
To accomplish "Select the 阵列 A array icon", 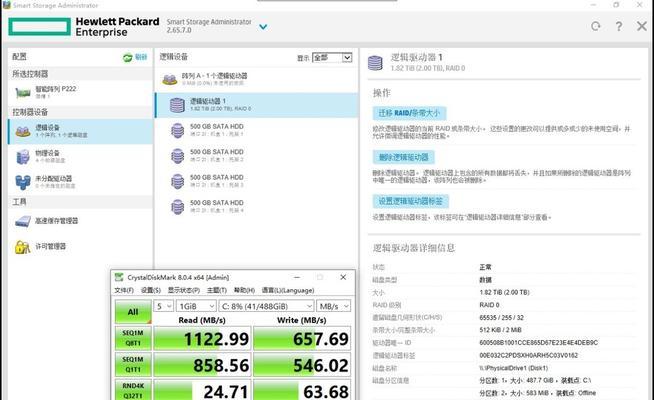I will (170, 79).
